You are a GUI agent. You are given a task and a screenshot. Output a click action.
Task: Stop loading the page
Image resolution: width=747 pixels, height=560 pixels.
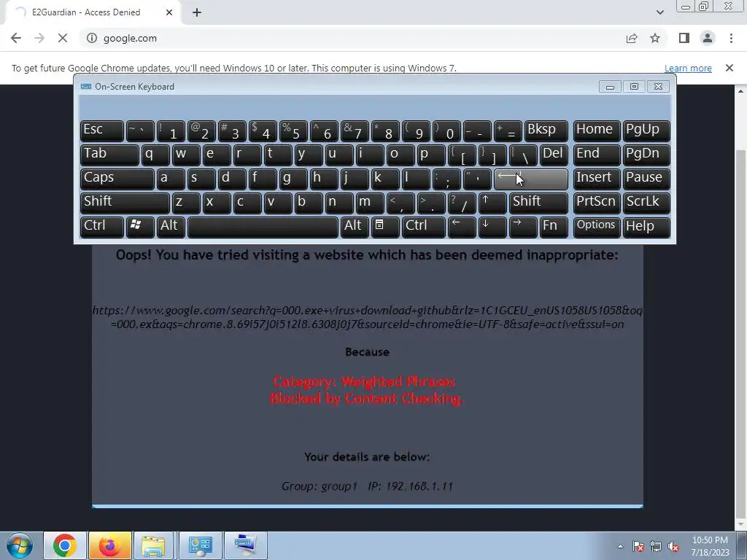(x=63, y=38)
